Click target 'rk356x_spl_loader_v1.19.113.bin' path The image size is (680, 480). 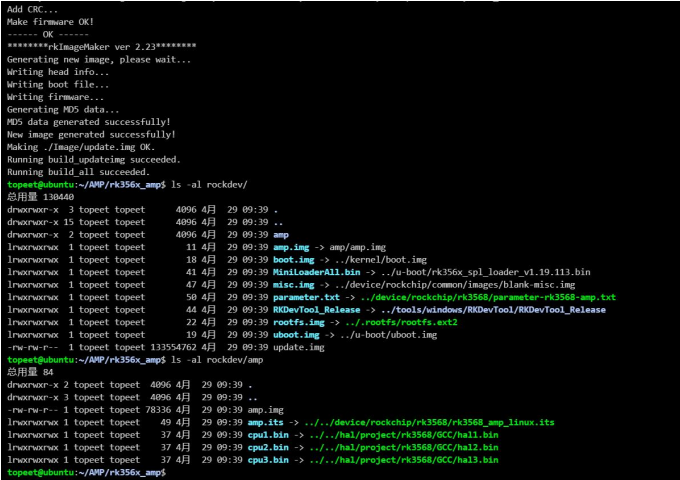point(486,272)
